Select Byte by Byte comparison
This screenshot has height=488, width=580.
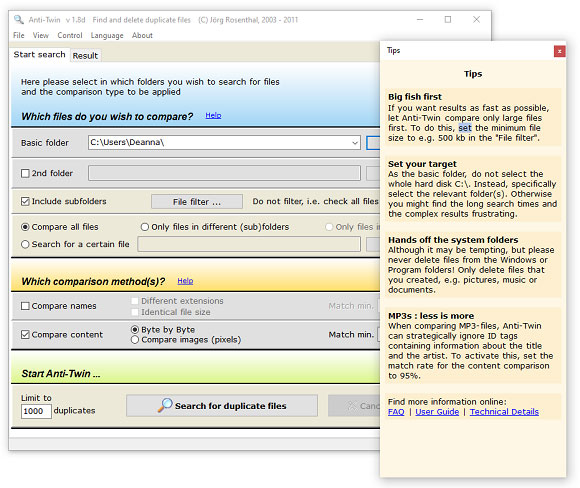point(135,329)
